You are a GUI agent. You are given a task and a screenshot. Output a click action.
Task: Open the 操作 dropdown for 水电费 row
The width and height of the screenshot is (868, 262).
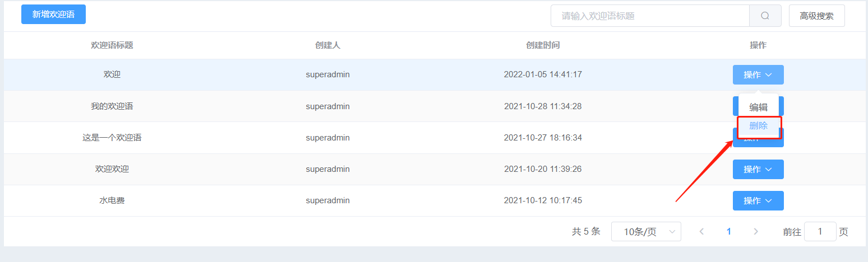(x=758, y=200)
